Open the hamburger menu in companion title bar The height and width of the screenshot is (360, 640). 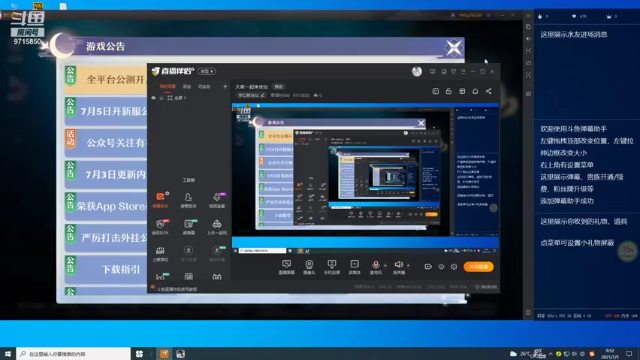463,71
